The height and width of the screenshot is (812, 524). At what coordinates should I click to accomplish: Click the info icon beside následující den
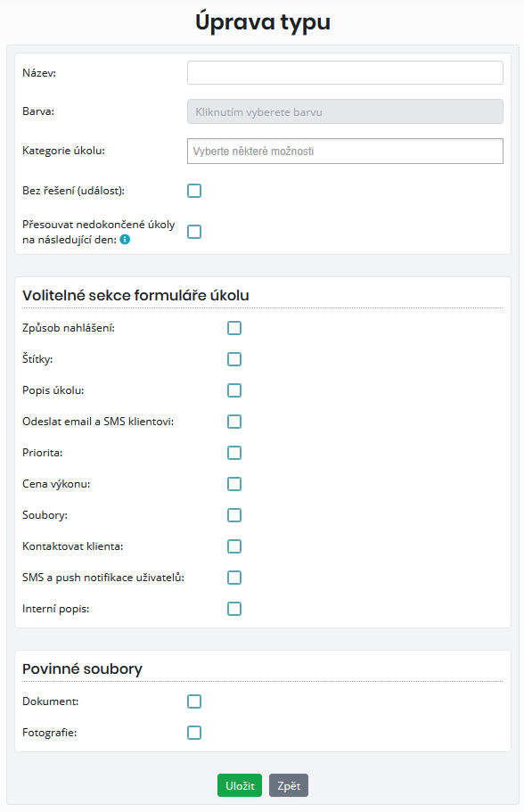pos(125,239)
